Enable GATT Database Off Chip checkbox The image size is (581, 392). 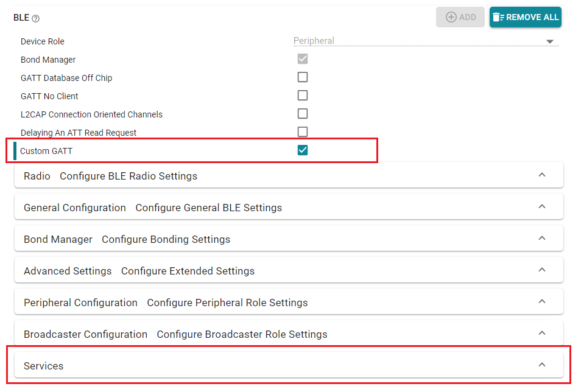pos(303,77)
